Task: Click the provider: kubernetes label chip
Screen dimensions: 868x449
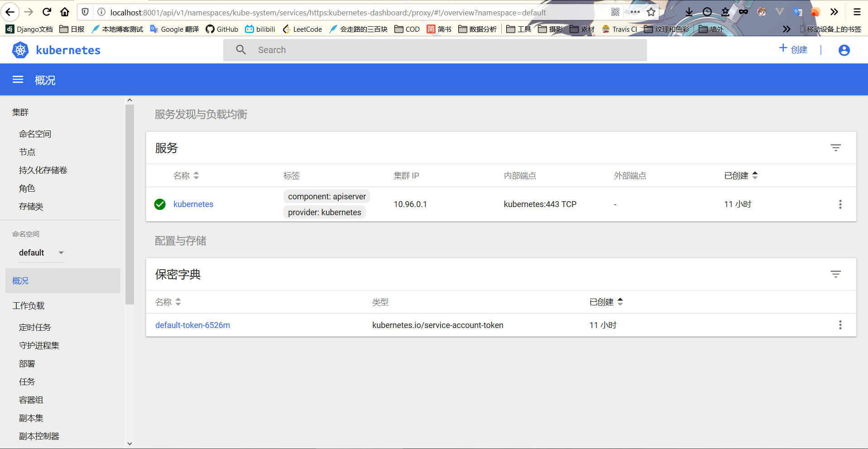Action: (x=325, y=212)
